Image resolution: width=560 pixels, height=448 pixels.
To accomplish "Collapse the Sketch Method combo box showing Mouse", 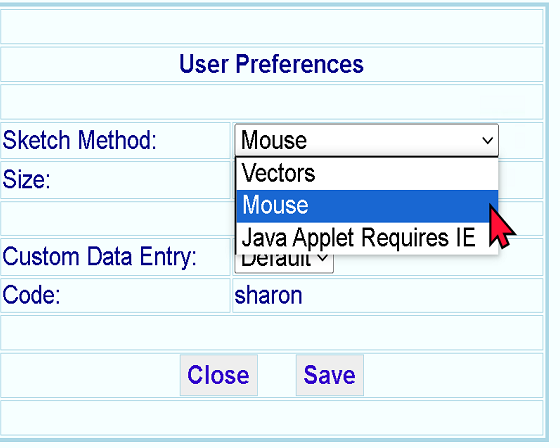I will [x=366, y=140].
